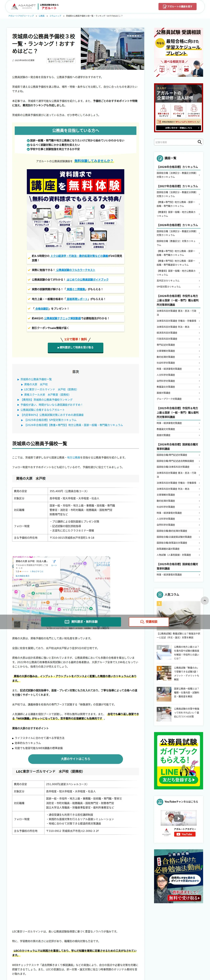Jump to 公務員試験に合格するならアガルート in contents
Image resolution: width=210 pixels, height=980 pixels.
coord(42,410)
